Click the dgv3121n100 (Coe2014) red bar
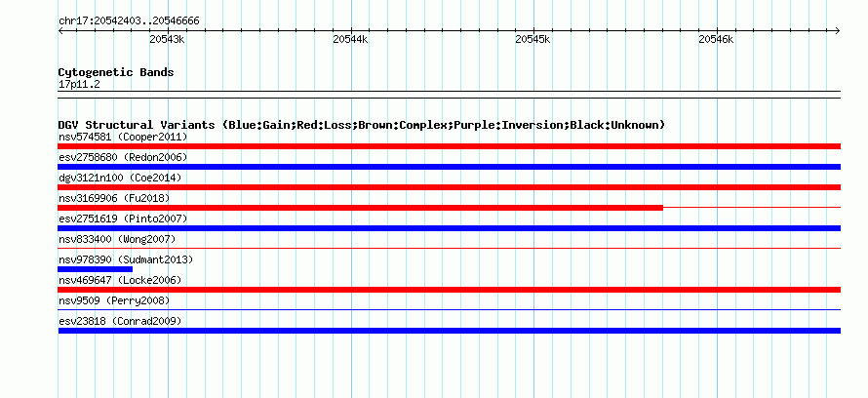Image resolution: width=868 pixels, height=398 pixels. pos(449,187)
